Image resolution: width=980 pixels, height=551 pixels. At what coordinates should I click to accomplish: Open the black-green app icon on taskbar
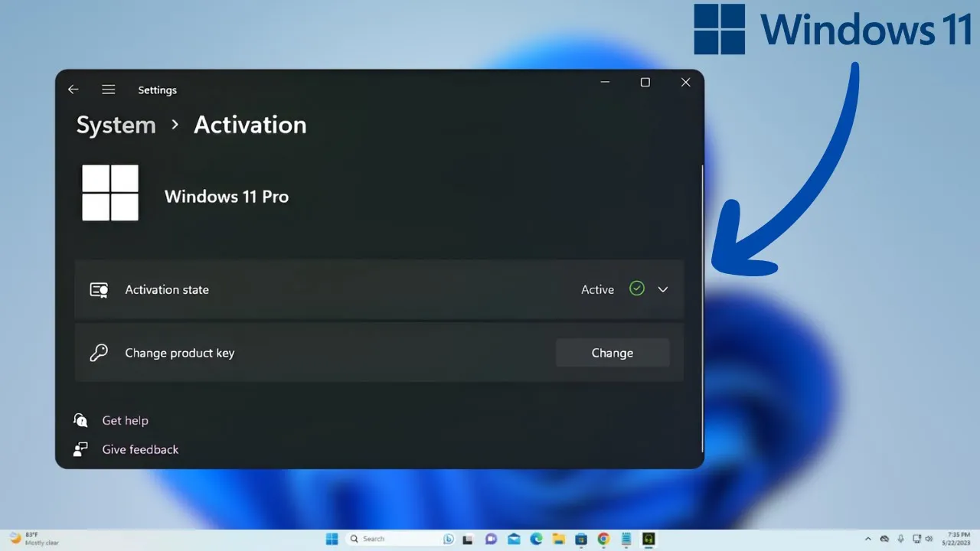click(x=649, y=539)
